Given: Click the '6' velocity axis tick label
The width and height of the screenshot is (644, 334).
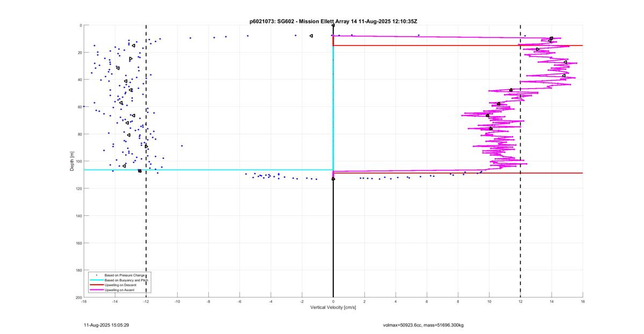Looking at the screenshot, I should coord(427,301).
